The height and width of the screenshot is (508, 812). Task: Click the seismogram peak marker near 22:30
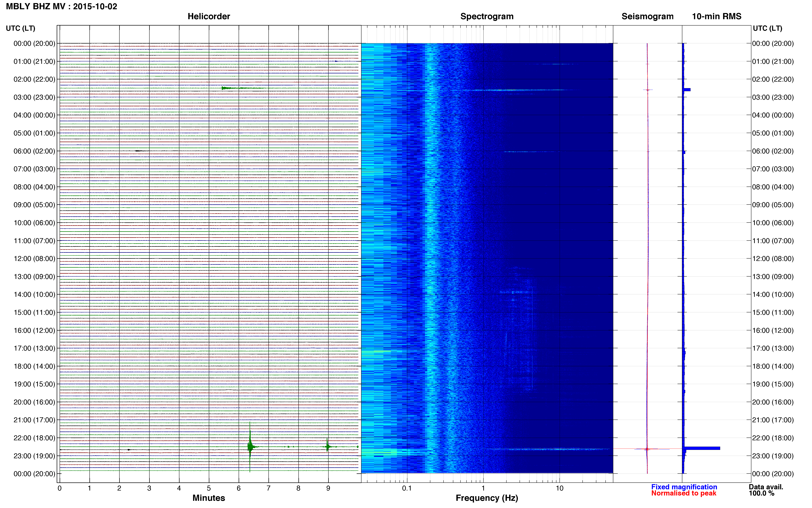pos(647,449)
